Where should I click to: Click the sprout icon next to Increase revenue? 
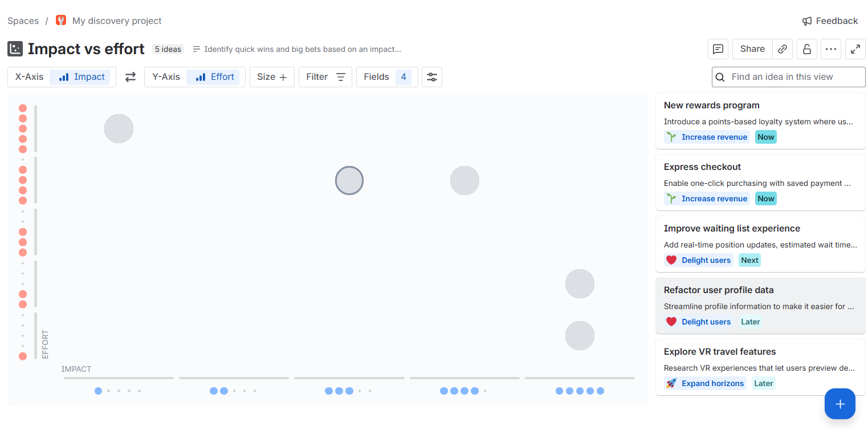671,136
